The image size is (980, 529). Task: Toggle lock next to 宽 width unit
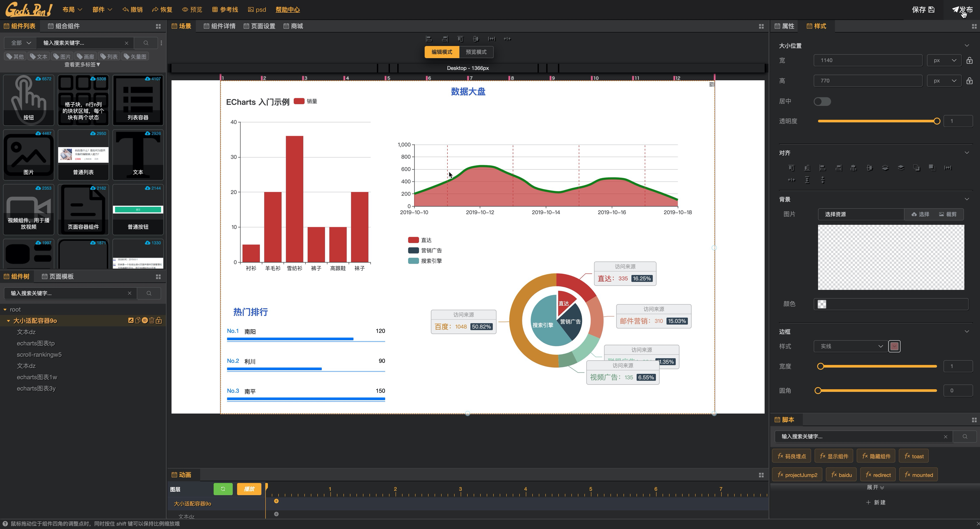[969, 61]
